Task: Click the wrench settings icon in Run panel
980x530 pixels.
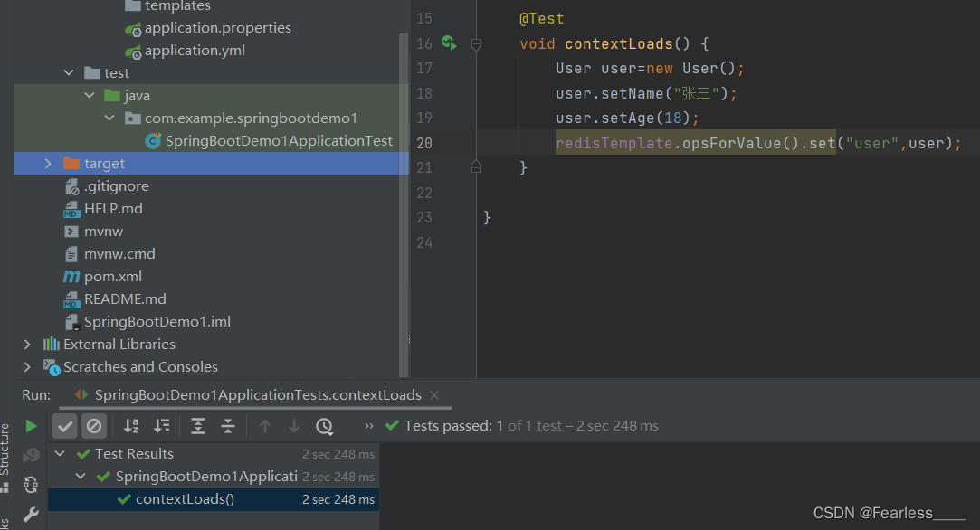Action: point(32,515)
